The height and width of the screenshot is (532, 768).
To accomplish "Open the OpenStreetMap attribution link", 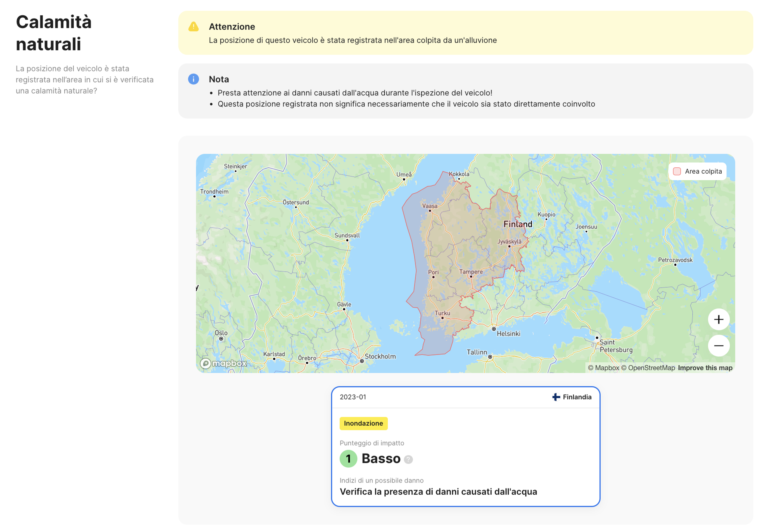I will tap(648, 368).
